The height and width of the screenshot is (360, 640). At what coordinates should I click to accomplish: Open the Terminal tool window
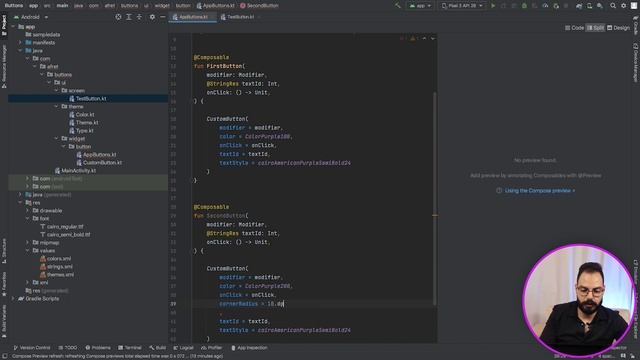coord(130,348)
